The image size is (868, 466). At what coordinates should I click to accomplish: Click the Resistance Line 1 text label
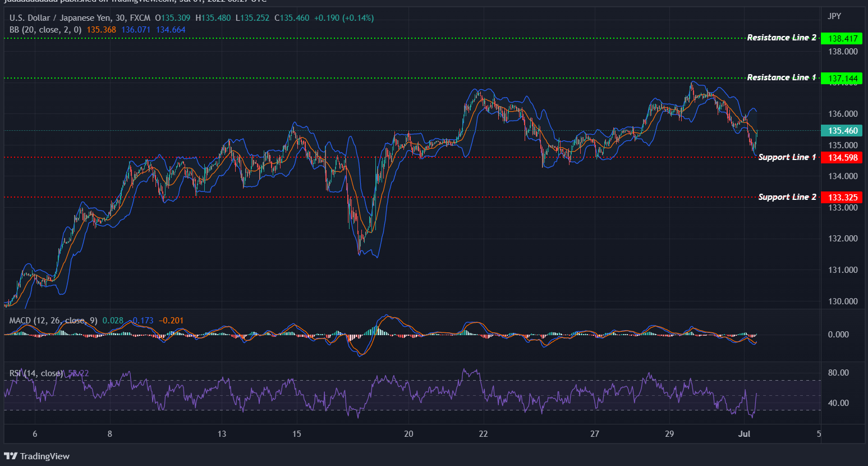click(x=782, y=77)
